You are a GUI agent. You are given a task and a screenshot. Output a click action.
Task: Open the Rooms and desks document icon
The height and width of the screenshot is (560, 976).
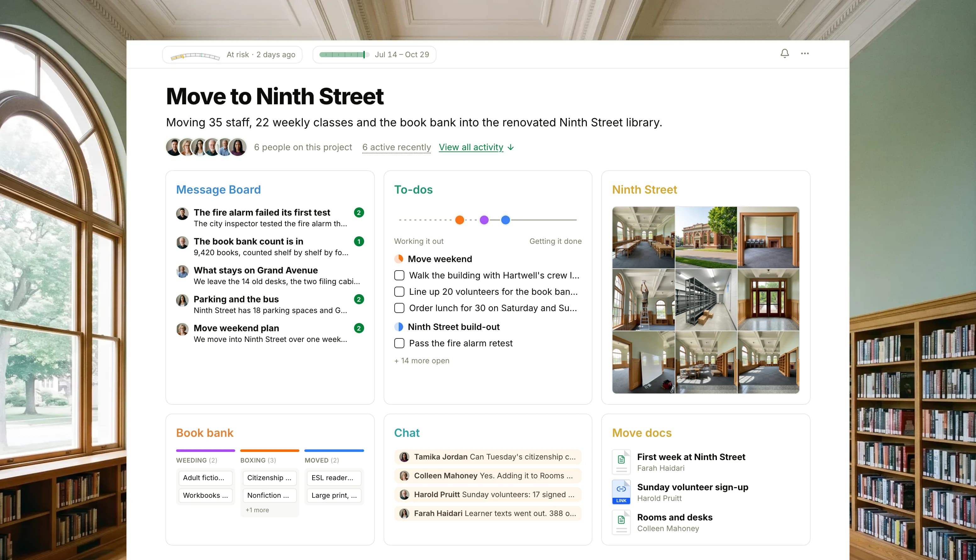621,522
